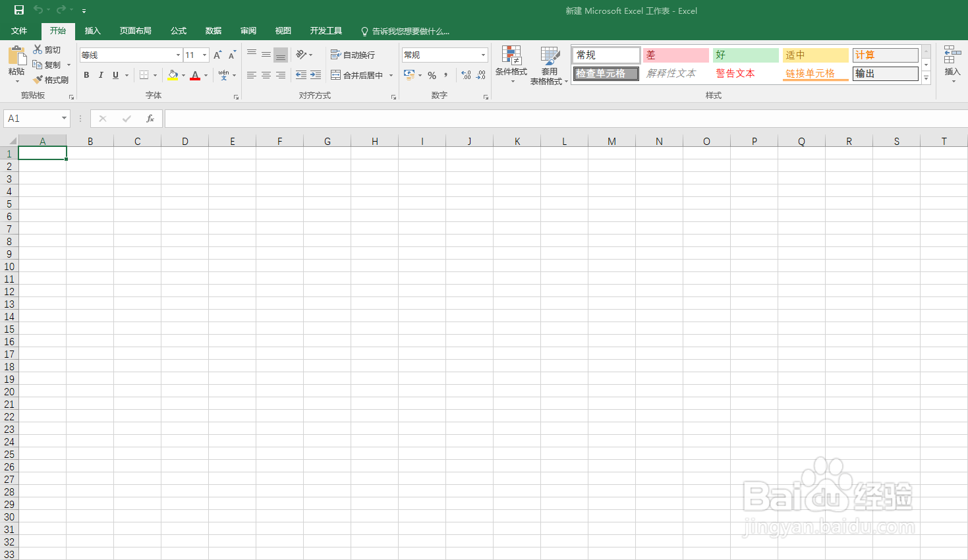The height and width of the screenshot is (560, 968).
Task: Click the Save icon in quick access toolbar
Action: [19, 10]
